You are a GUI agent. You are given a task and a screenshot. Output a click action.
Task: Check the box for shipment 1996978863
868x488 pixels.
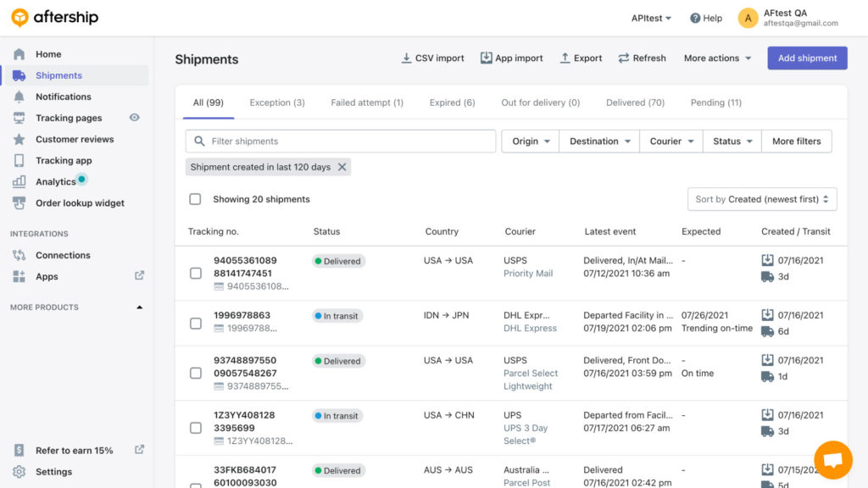[196, 323]
